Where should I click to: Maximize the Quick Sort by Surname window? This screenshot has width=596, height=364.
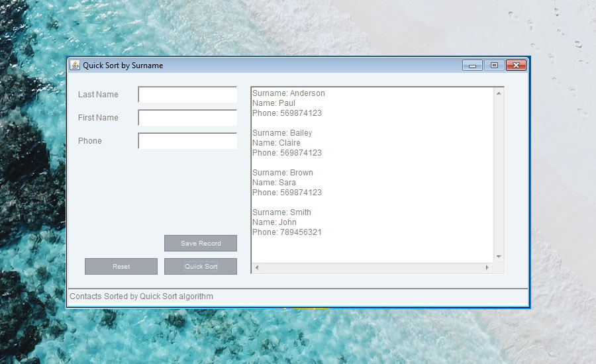493,65
